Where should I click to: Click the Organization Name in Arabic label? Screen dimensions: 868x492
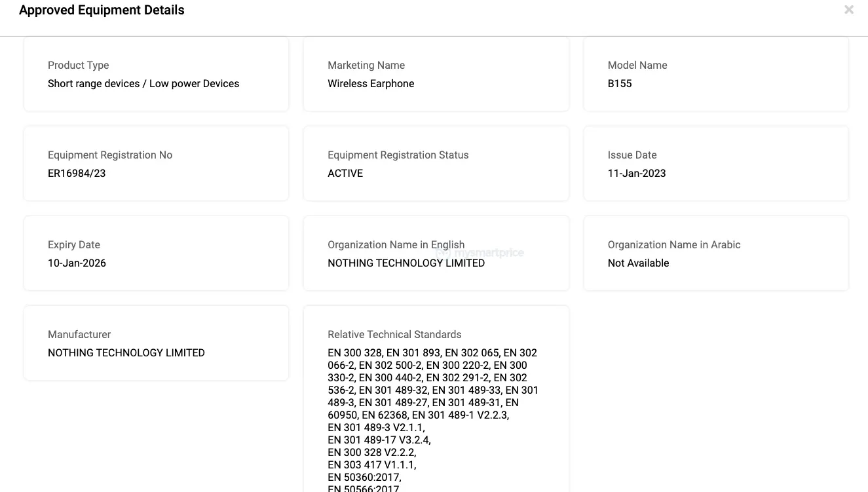[x=674, y=244]
